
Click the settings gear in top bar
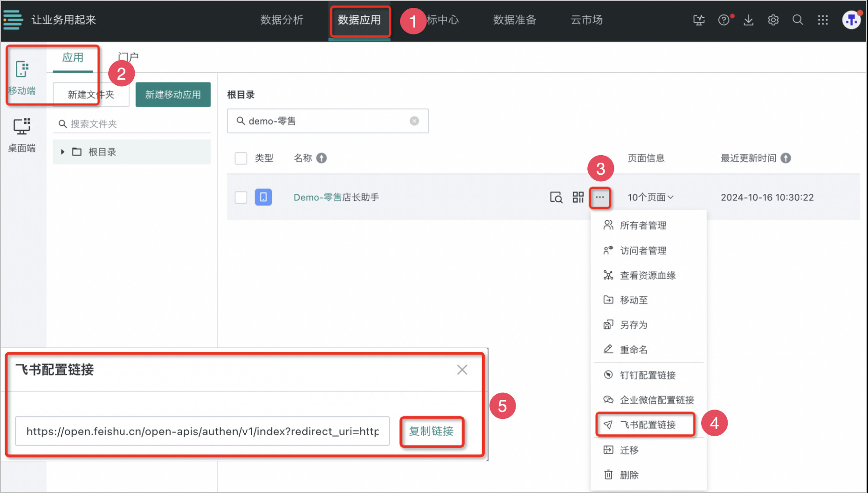tap(773, 20)
